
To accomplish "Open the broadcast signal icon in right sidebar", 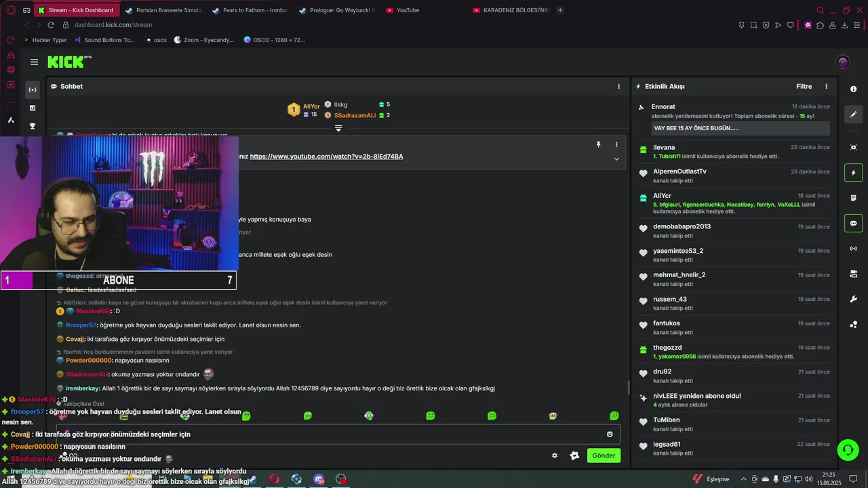I will 853,249.
